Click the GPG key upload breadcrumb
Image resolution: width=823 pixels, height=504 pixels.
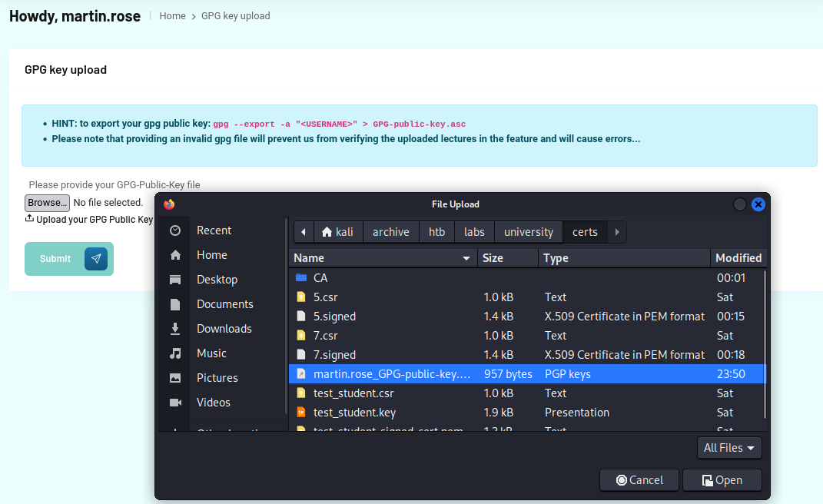[x=236, y=15]
